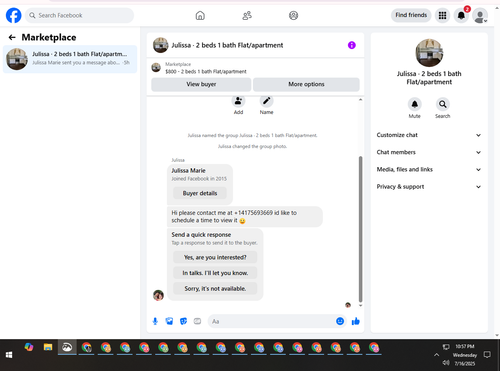Select the Julissa conversation in the sidebar
Screen dimensions: 500x371
(x=70, y=59)
